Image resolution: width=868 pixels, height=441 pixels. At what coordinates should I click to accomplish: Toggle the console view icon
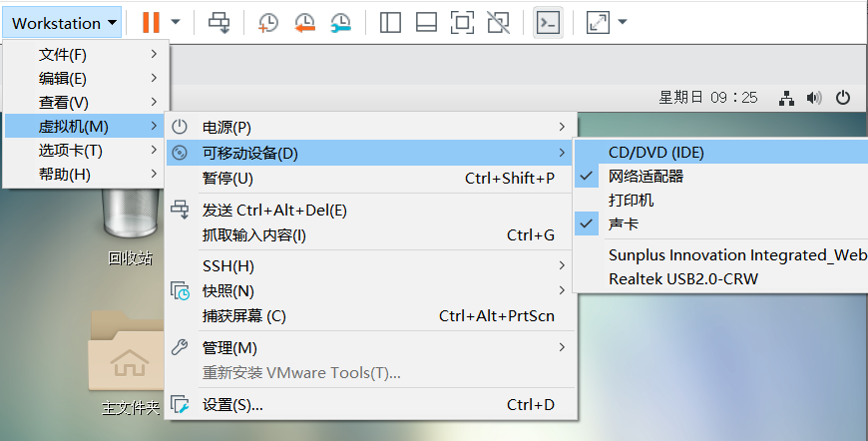tap(548, 23)
